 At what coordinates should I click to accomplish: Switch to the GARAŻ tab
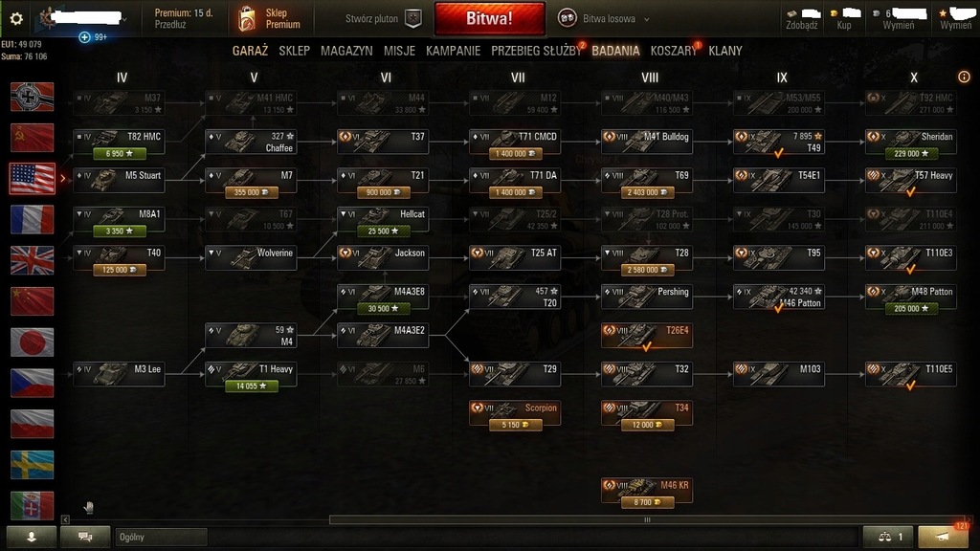250,51
